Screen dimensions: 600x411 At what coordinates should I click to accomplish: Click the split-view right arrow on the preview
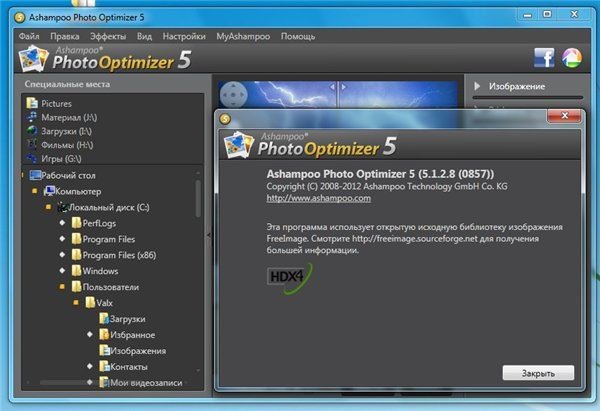coord(344,87)
